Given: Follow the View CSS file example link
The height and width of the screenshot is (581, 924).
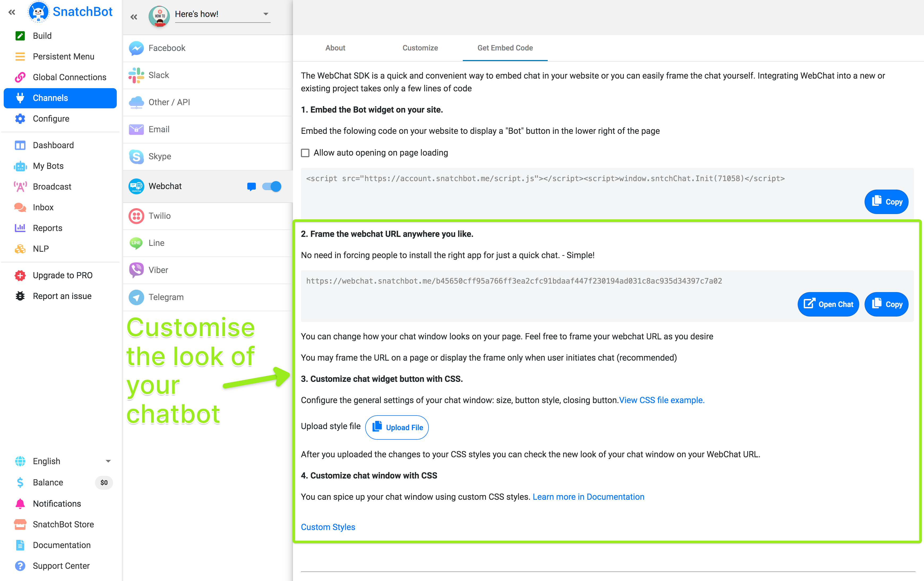Looking at the screenshot, I should (662, 400).
